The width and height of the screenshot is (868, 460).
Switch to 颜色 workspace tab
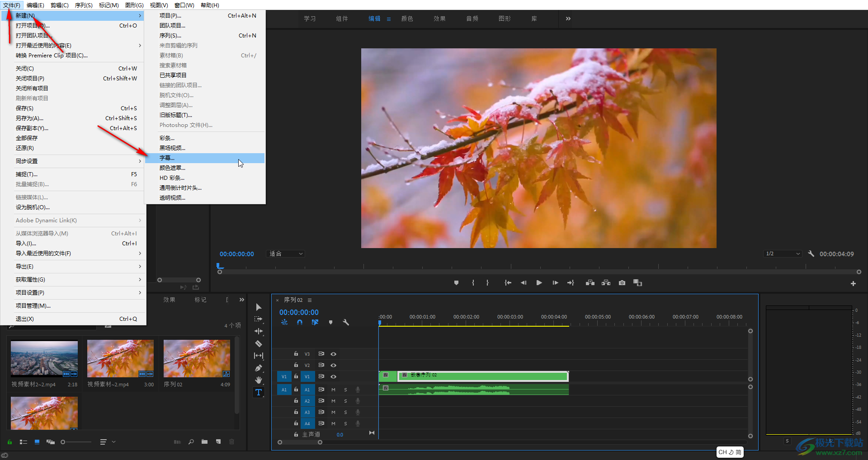pos(407,19)
